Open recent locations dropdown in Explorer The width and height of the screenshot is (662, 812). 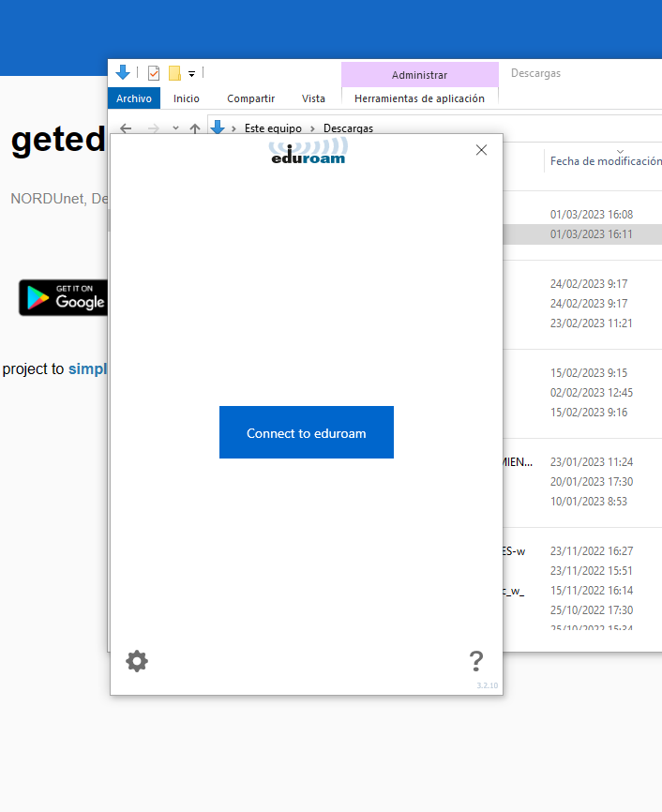[175, 128]
